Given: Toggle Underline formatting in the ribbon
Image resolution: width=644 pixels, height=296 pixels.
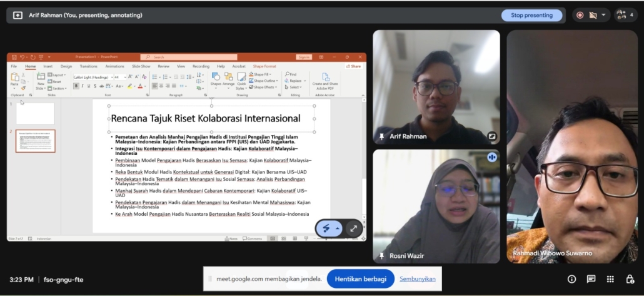Looking at the screenshot, I should pos(89,86).
